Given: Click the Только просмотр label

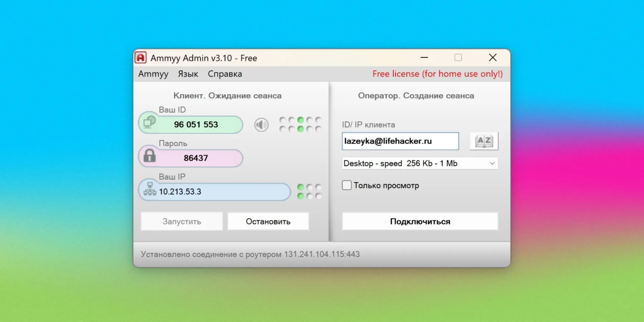Looking at the screenshot, I should [x=386, y=185].
